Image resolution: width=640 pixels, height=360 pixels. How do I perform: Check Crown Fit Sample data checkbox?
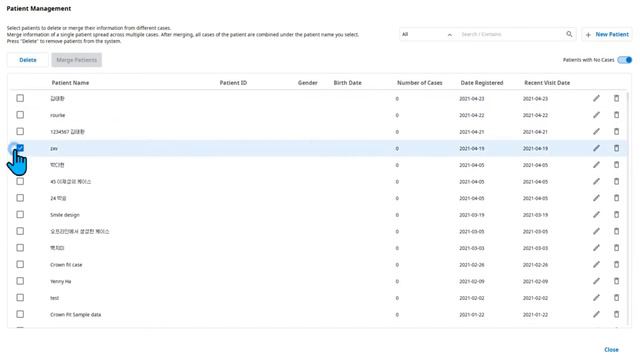coord(20,314)
